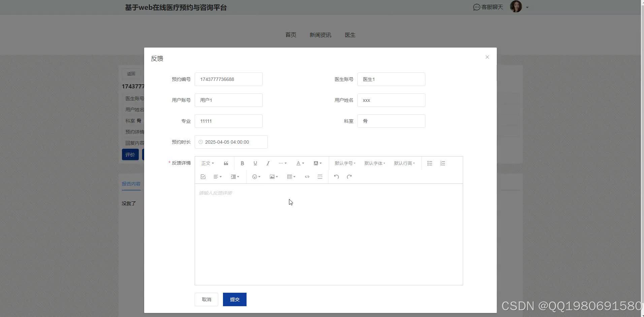This screenshot has width=644, height=317.
Task: Redo the last edit in the editor
Action: pyautogui.click(x=349, y=176)
